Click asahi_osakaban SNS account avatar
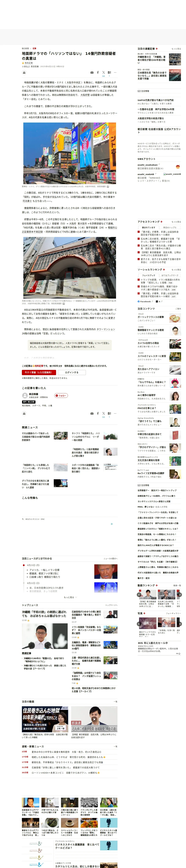This screenshot has width=186, height=868. 178,167
